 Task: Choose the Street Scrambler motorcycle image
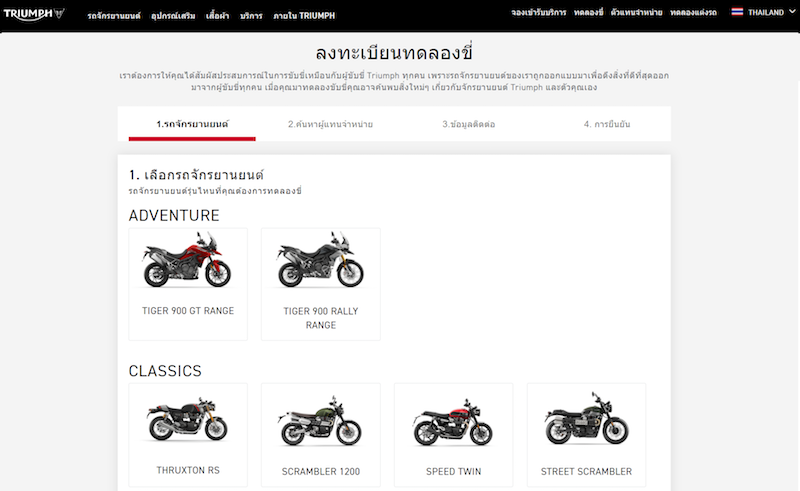click(586, 419)
